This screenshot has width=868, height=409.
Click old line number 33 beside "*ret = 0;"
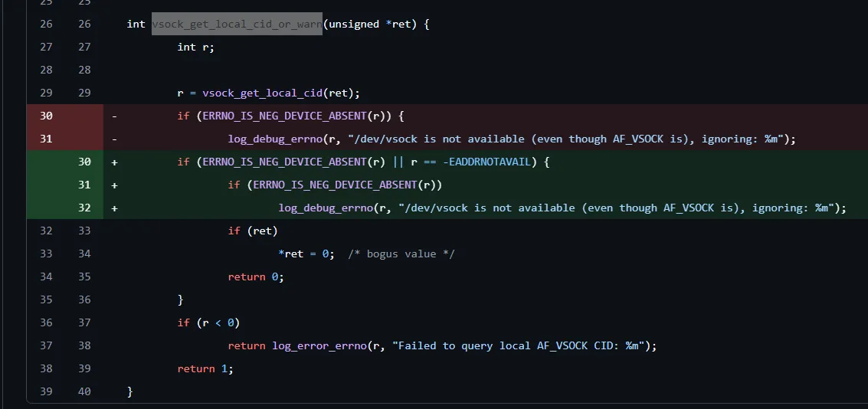click(46, 254)
